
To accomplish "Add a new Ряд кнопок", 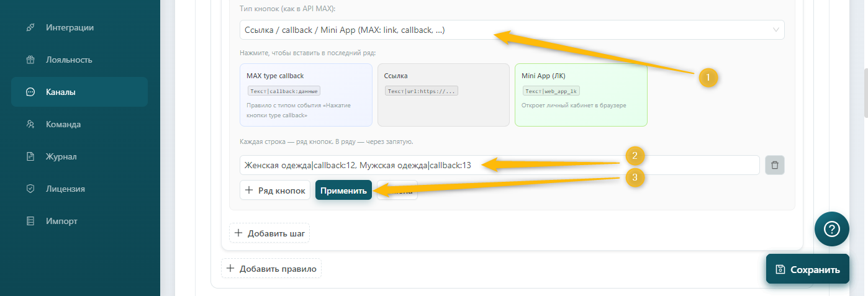I will pyautogui.click(x=275, y=191).
